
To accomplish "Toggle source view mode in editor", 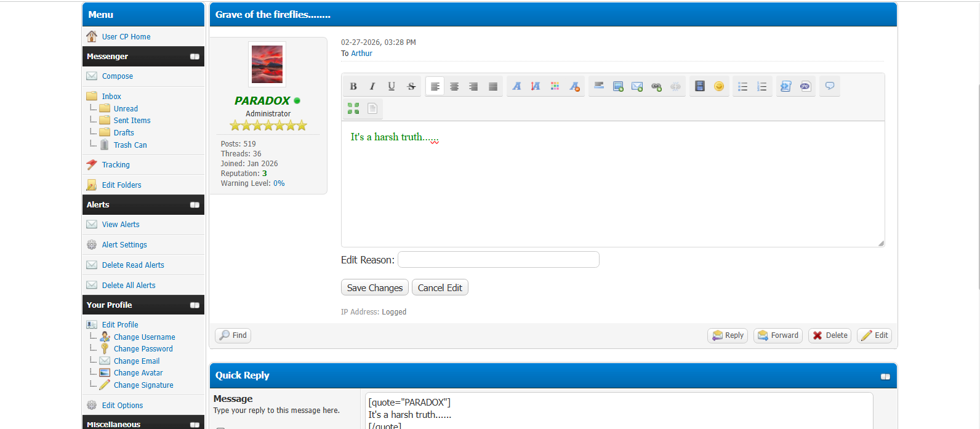I will [x=372, y=109].
